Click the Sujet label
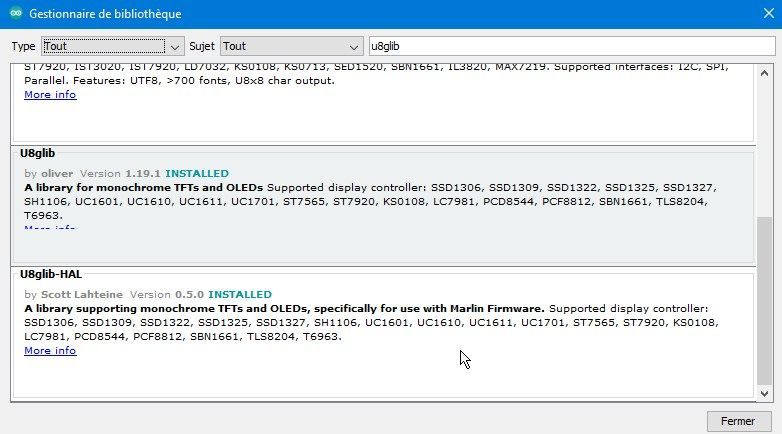 tap(201, 46)
